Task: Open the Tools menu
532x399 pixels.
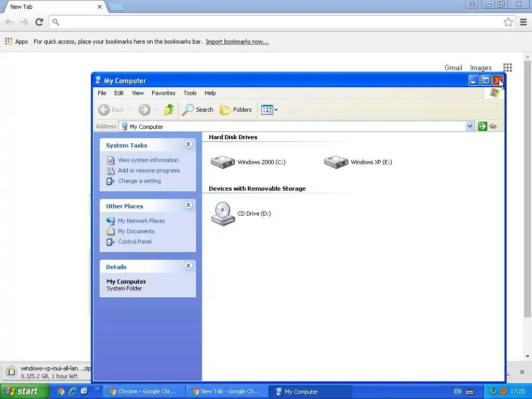Action: click(x=190, y=93)
